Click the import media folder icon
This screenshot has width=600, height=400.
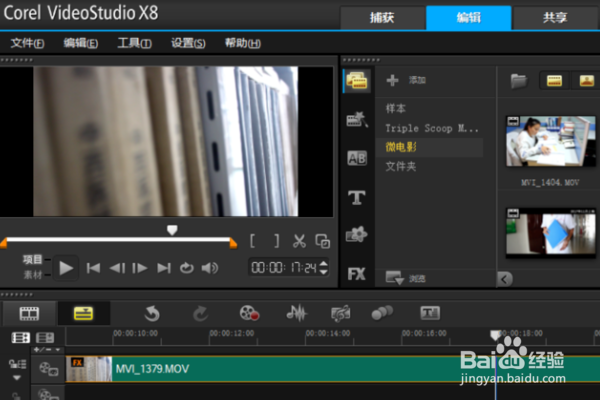(x=519, y=81)
